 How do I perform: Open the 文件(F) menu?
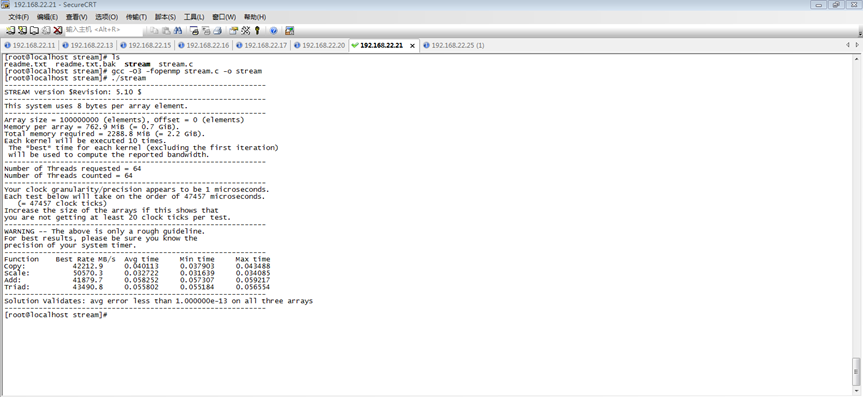[19, 17]
